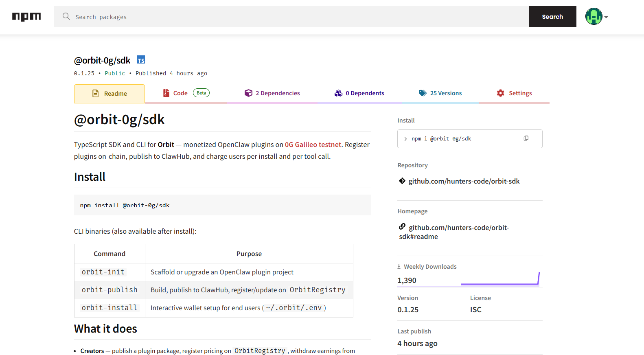The width and height of the screenshot is (644, 355).
Task: Go to the Settings tab
Action: (515, 93)
